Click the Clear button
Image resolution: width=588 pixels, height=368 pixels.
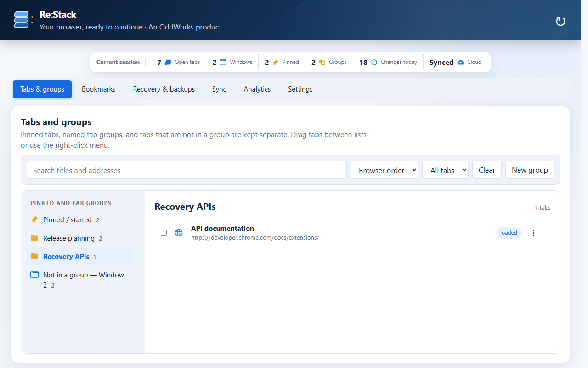[487, 170]
